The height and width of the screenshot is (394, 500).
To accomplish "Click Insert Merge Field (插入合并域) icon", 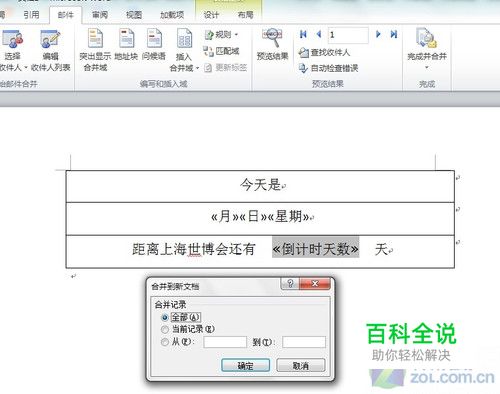I will click(x=184, y=39).
